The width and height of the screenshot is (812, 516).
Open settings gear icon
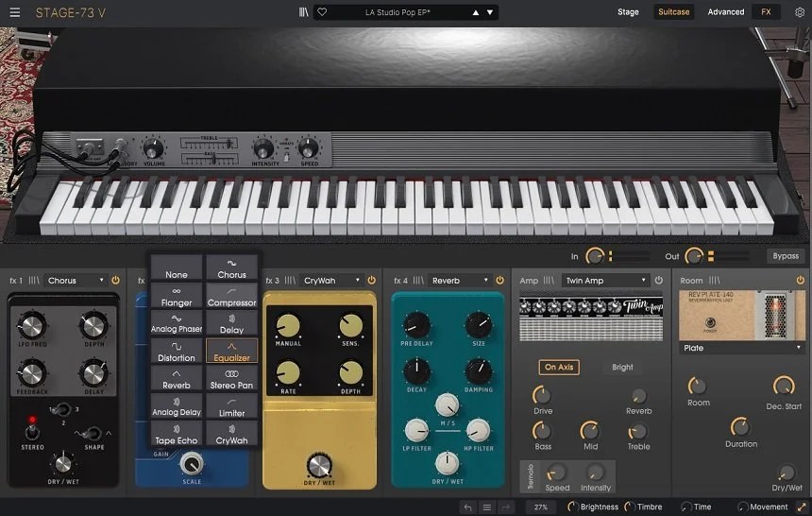[800, 12]
